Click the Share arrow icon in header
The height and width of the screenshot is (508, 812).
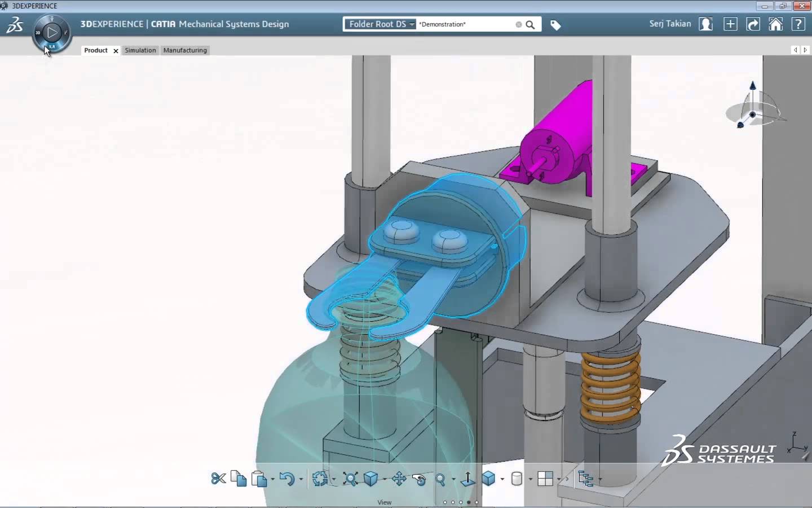tap(753, 24)
